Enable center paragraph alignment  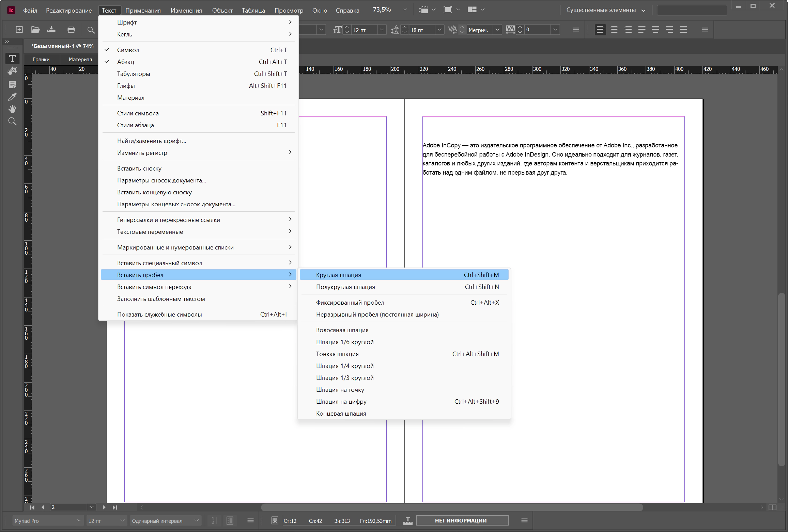tap(614, 30)
